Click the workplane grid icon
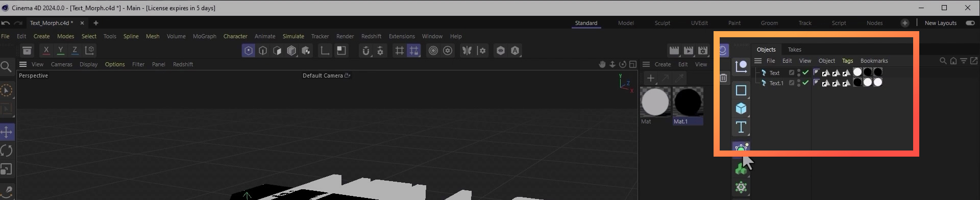Image resolution: width=980 pixels, height=200 pixels. 400,51
